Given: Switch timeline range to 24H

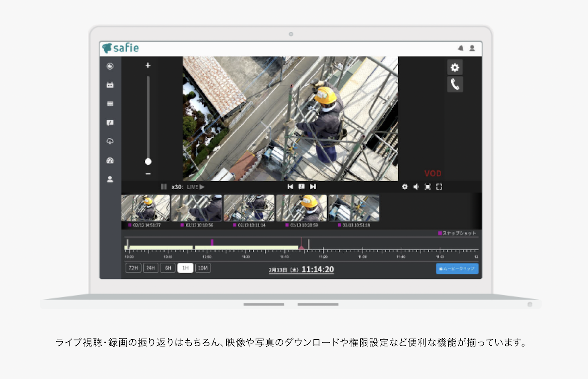Looking at the screenshot, I should coord(150,268).
